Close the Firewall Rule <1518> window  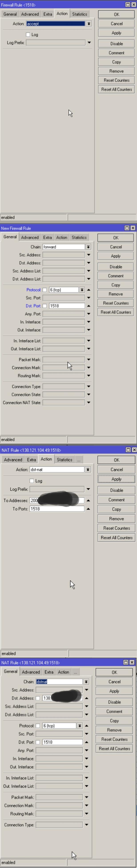134,5
